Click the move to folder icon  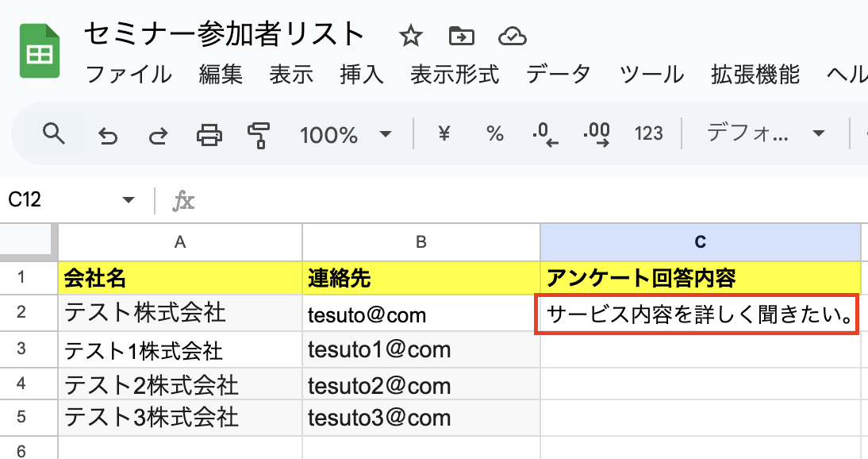tap(461, 36)
